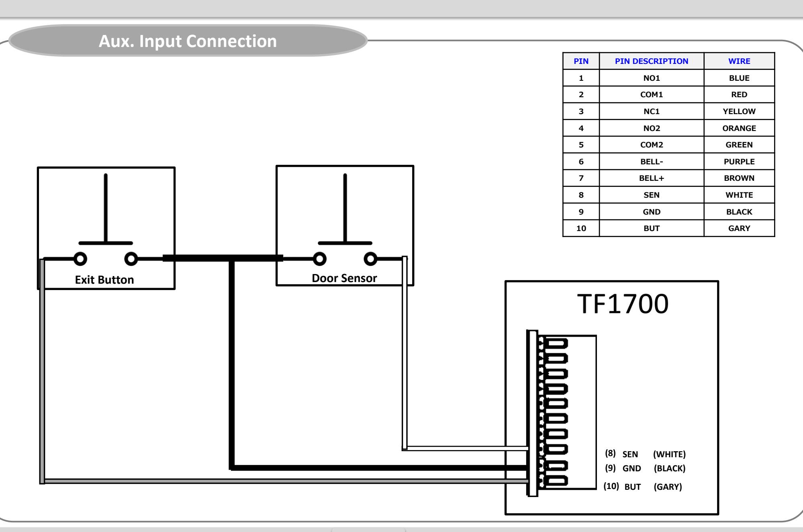This screenshot has height=532, width=803.
Task: Click the YELLOW wire cell
Action: pyautogui.click(x=739, y=111)
